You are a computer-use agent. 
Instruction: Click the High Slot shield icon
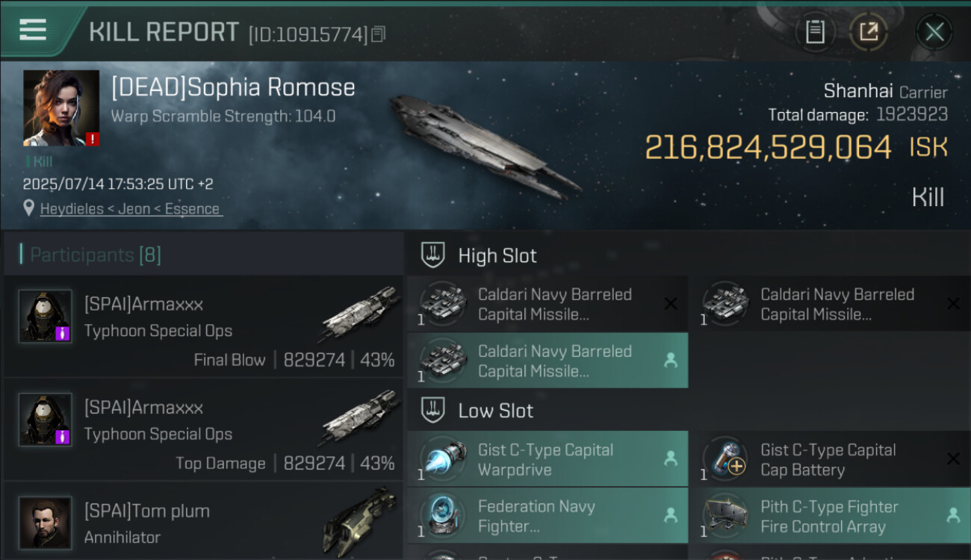[x=434, y=255]
